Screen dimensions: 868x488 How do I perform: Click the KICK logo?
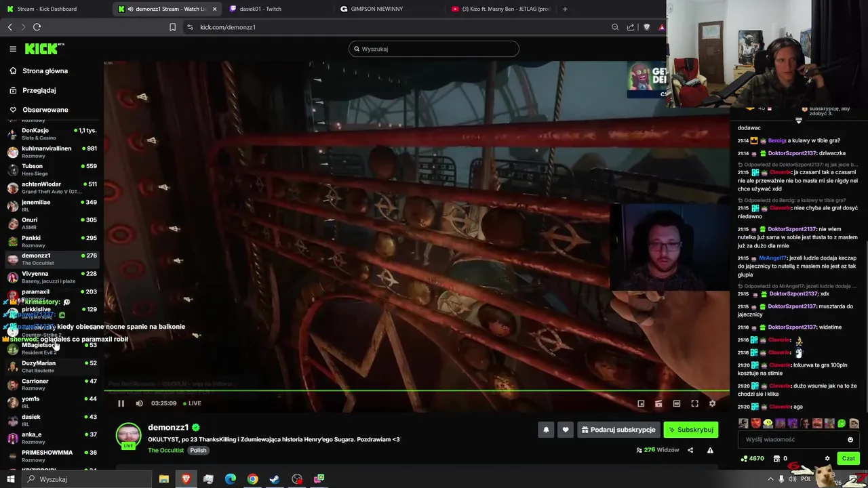(44, 49)
